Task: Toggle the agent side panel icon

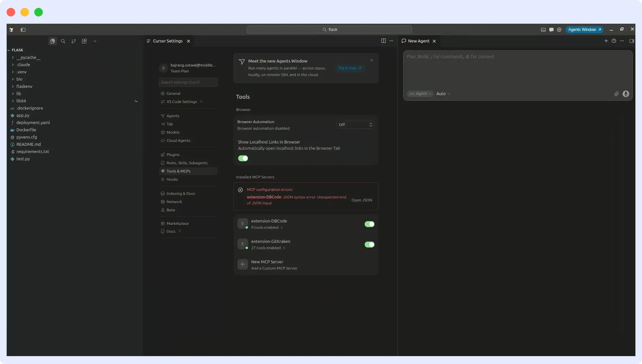Action: [x=631, y=41]
